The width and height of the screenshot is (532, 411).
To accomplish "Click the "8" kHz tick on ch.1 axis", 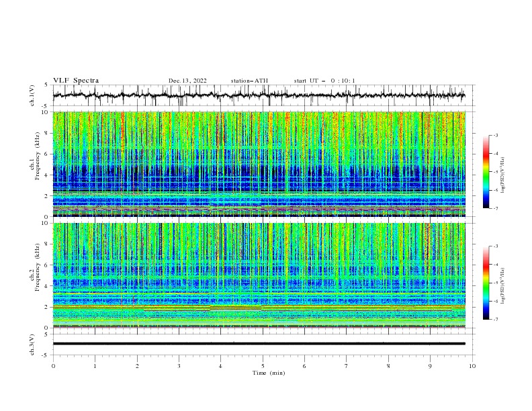I will pos(48,133).
